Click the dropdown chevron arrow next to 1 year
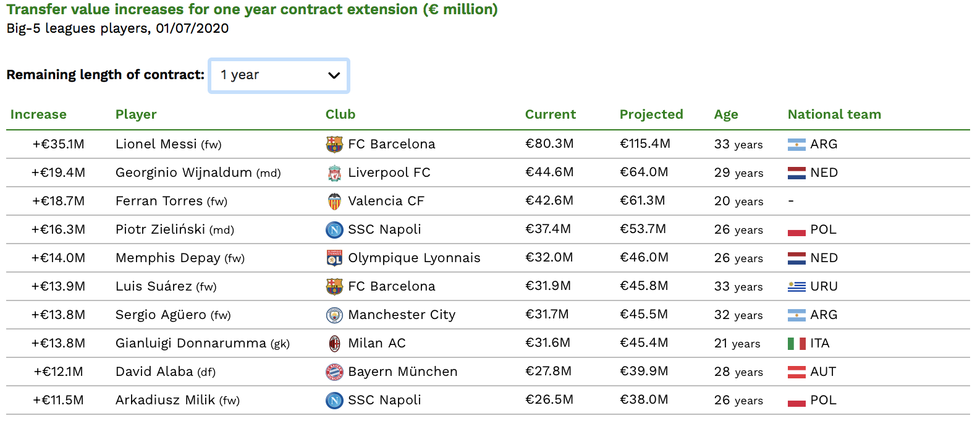Screen dimensions: 980x434 coord(334,75)
